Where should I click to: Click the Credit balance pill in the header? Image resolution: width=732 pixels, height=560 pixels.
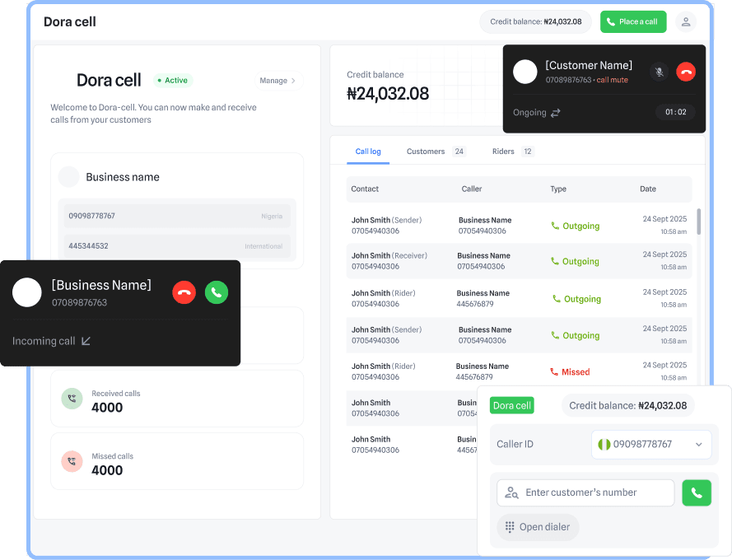[535, 22]
